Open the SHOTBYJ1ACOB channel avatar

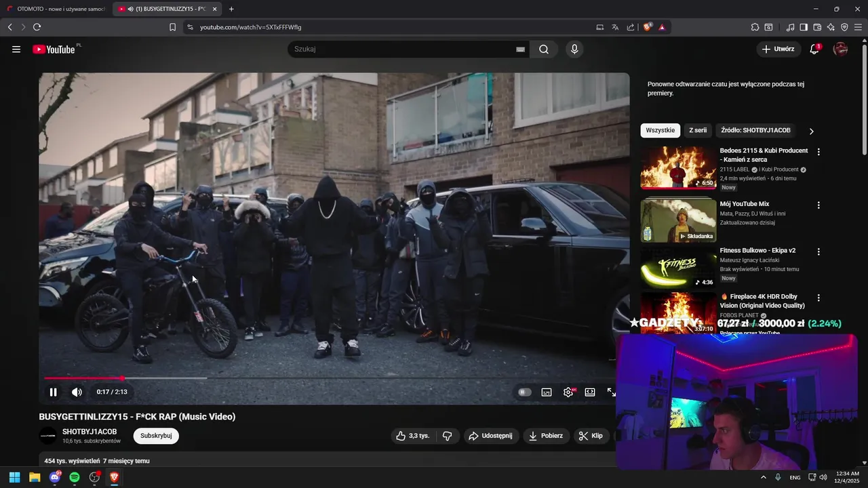[48, 436]
